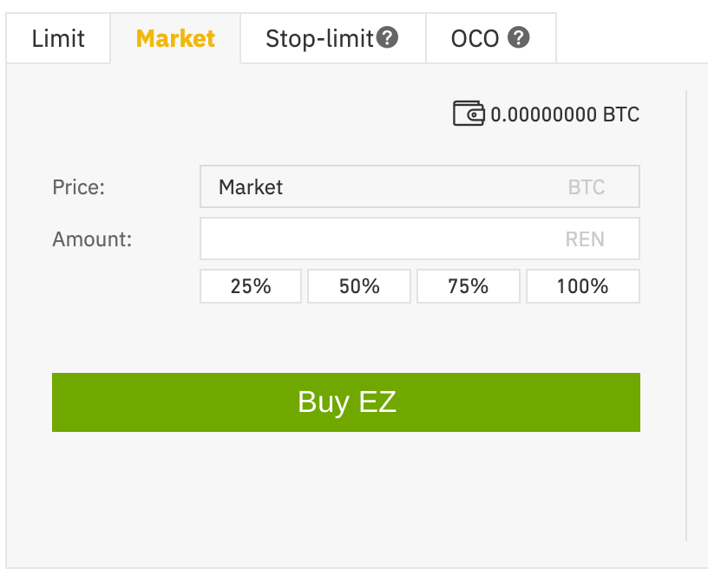Click the OCO help question mark icon
This screenshot has width=708, height=588.
tap(518, 37)
